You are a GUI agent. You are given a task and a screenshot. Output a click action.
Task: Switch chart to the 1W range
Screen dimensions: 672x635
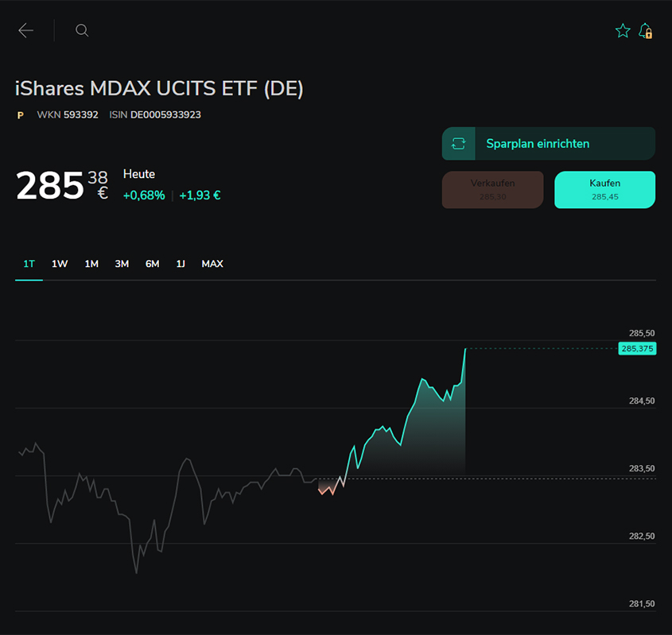[x=60, y=264]
